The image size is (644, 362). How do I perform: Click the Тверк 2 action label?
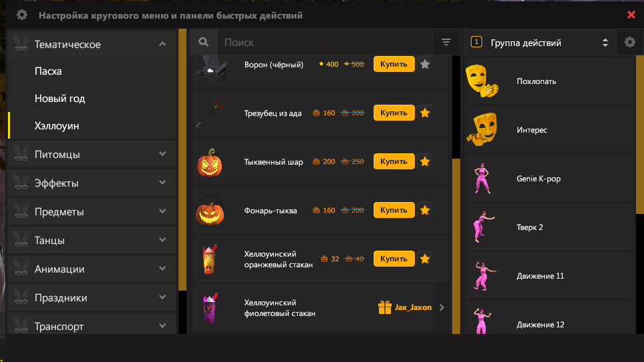[530, 227]
